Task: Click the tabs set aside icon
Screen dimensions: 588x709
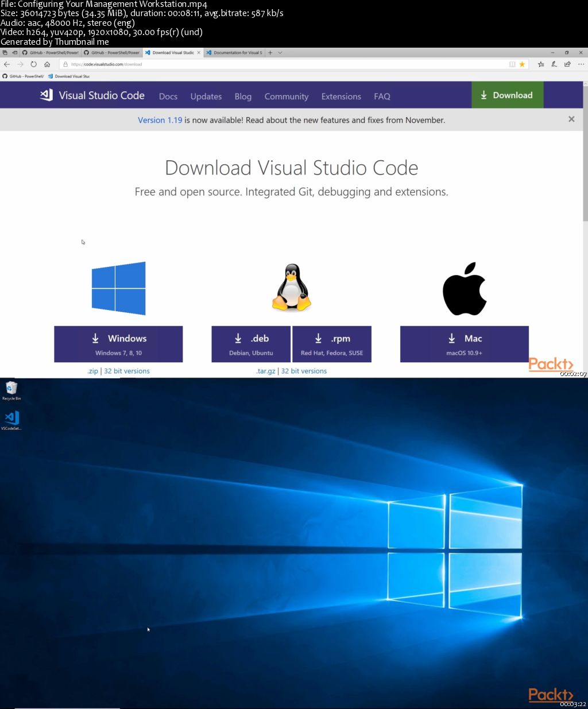Action: point(5,52)
